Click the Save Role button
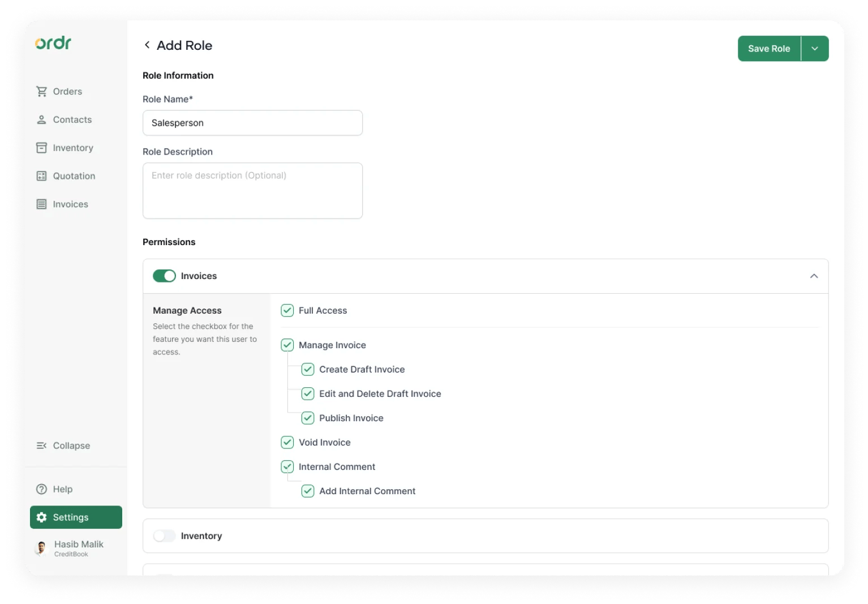Image resolution: width=868 pixels, height=604 pixels. coord(769,49)
